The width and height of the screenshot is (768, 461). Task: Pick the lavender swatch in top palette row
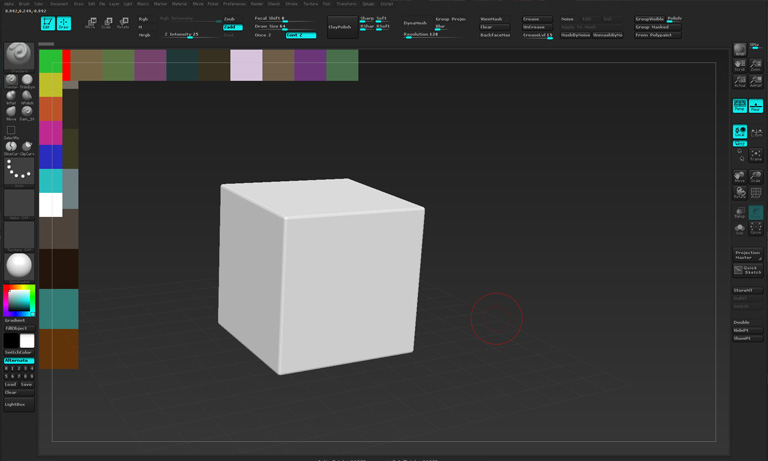pos(246,65)
